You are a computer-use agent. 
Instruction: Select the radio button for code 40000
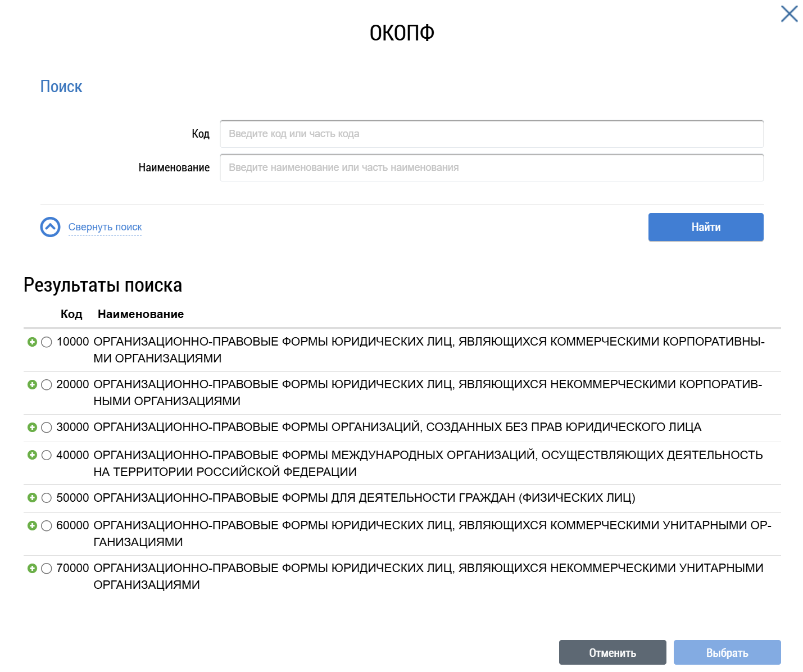tap(46, 456)
